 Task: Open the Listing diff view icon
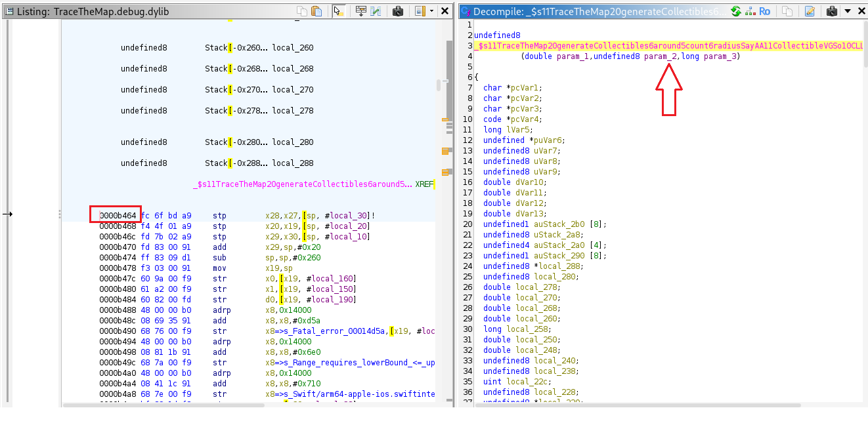376,11
